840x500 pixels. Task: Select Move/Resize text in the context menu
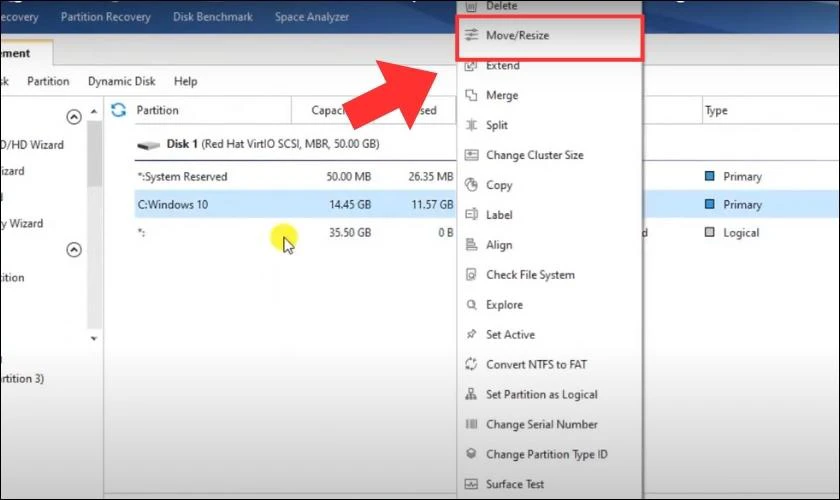click(518, 35)
